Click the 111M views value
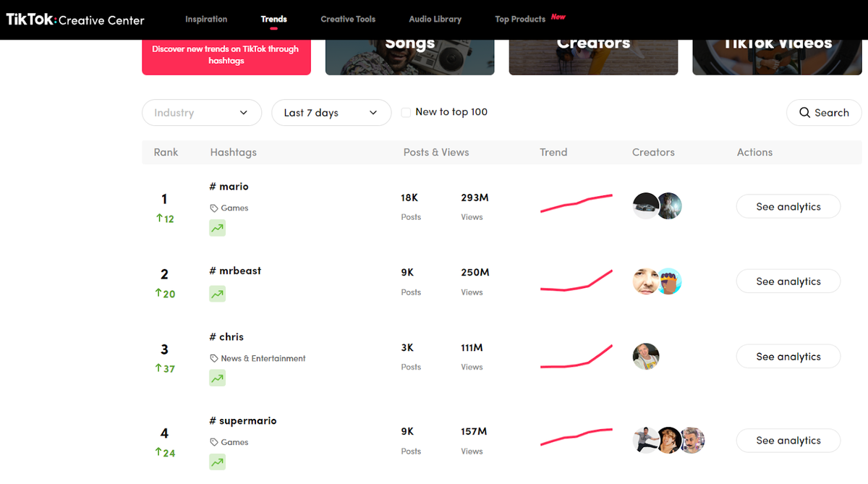 472,348
